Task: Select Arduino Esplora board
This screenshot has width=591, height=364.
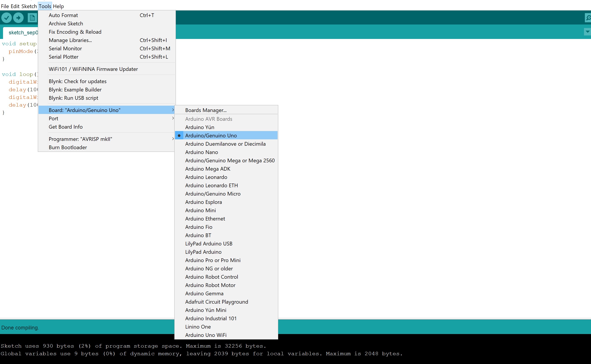Action: click(226, 202)
